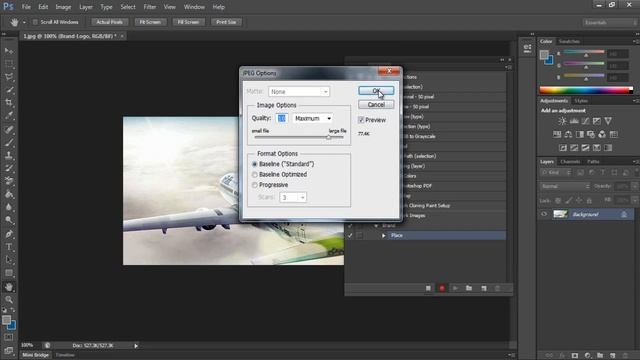Open the File menu
Image resolution: width=640 pixels, height=360 pixels.
point(26,7)
